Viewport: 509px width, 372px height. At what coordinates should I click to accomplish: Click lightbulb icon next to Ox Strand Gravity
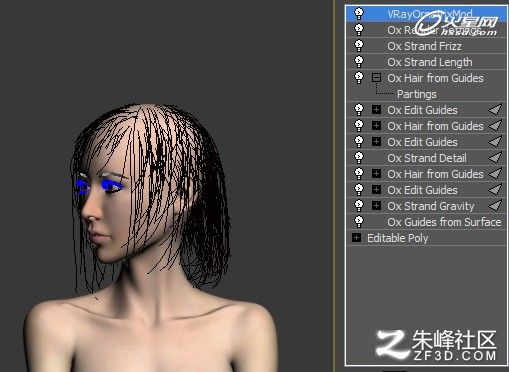[x=359, y=206]
